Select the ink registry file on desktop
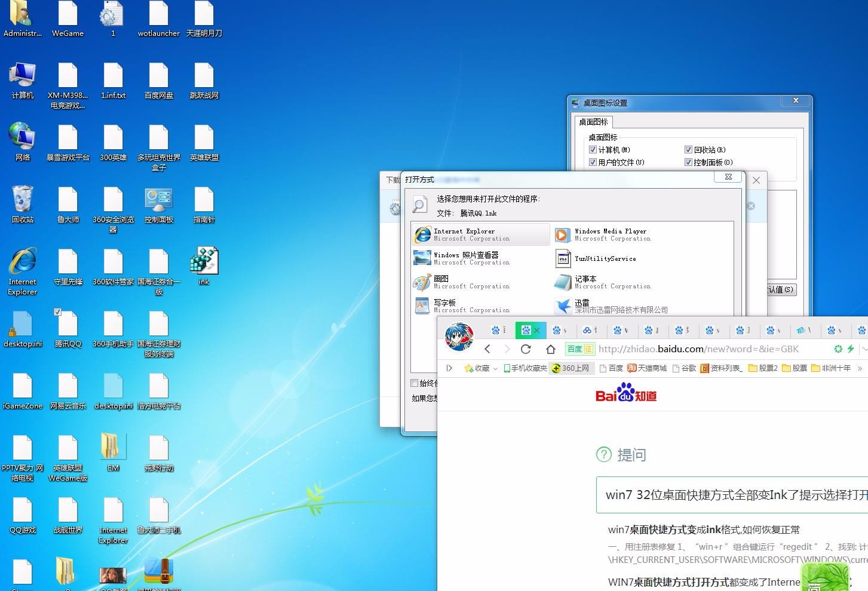Viewport: 868px width, 591px height. point(204,266)
